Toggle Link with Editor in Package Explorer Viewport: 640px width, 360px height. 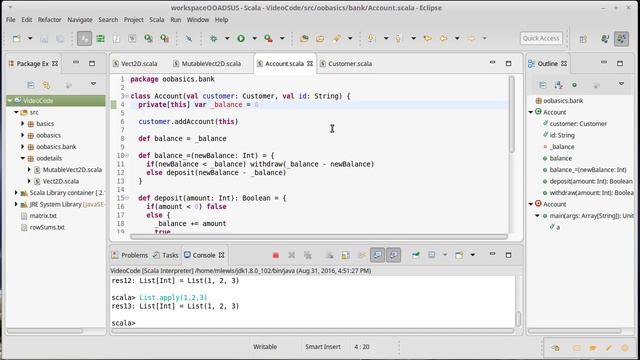[x=46, y=85]
